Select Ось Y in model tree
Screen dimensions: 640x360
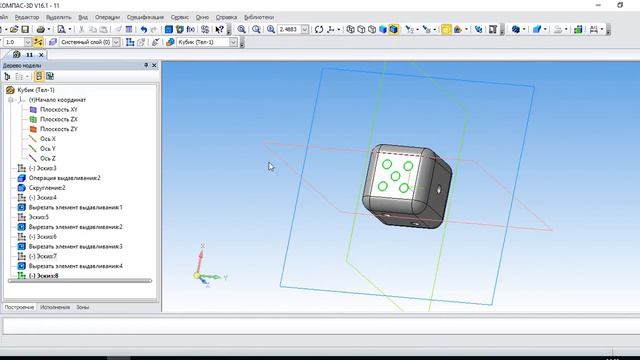(x=48, y=149)
